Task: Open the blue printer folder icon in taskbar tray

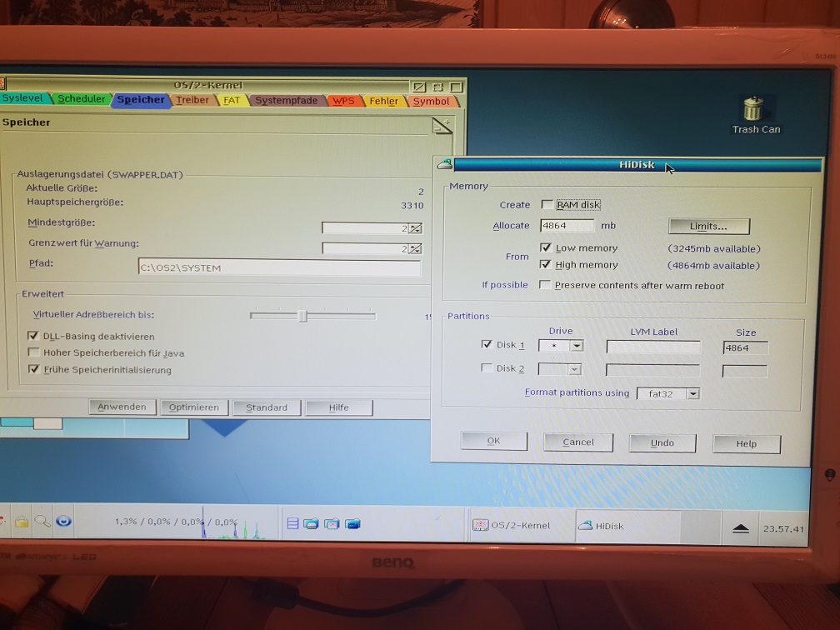Action: pos(312,523)
